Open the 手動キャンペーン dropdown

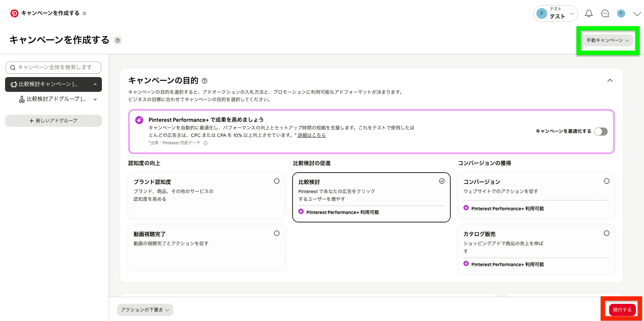pos(608,40)
